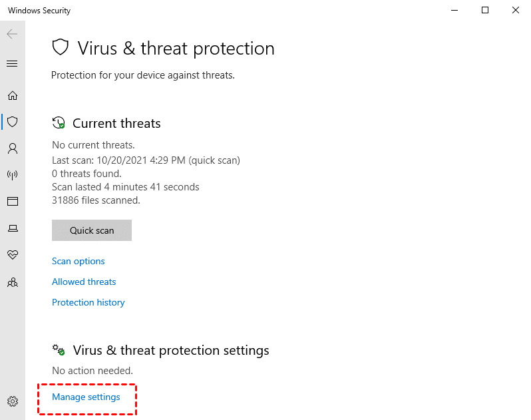
Task: Open the hamburger navigation menu
Action: 12,64
